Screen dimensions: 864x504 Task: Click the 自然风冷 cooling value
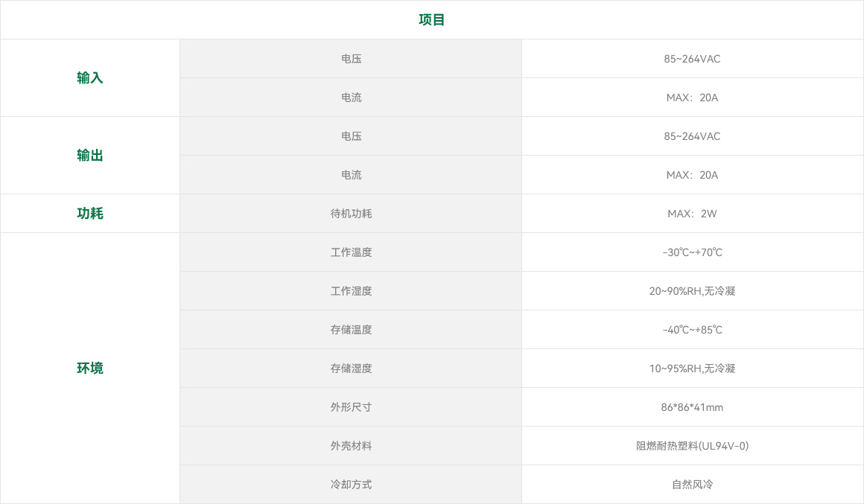[692, 485]
